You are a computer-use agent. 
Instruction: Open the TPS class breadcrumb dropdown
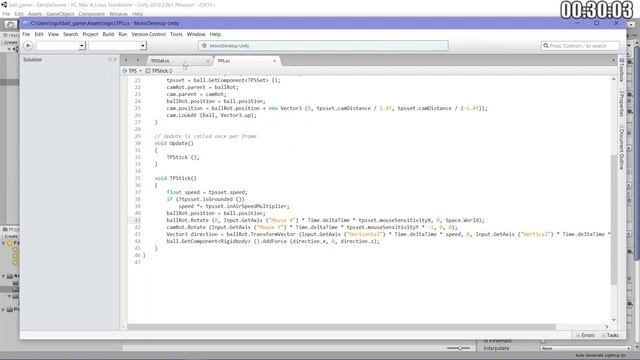click(x=132, y=71)
